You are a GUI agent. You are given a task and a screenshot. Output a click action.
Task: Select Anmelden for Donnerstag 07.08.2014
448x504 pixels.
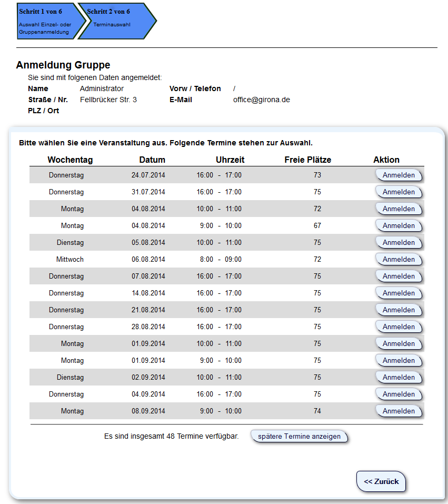399,276
